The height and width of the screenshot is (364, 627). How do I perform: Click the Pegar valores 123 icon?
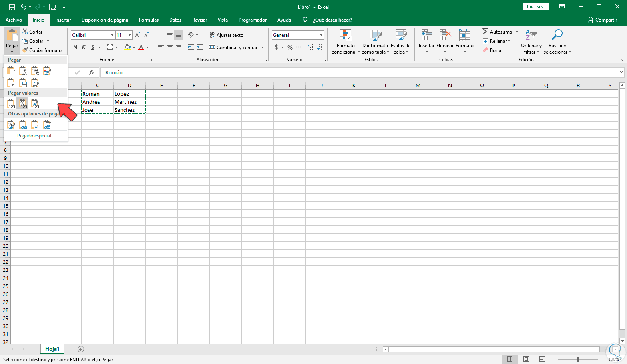[10, 103]
